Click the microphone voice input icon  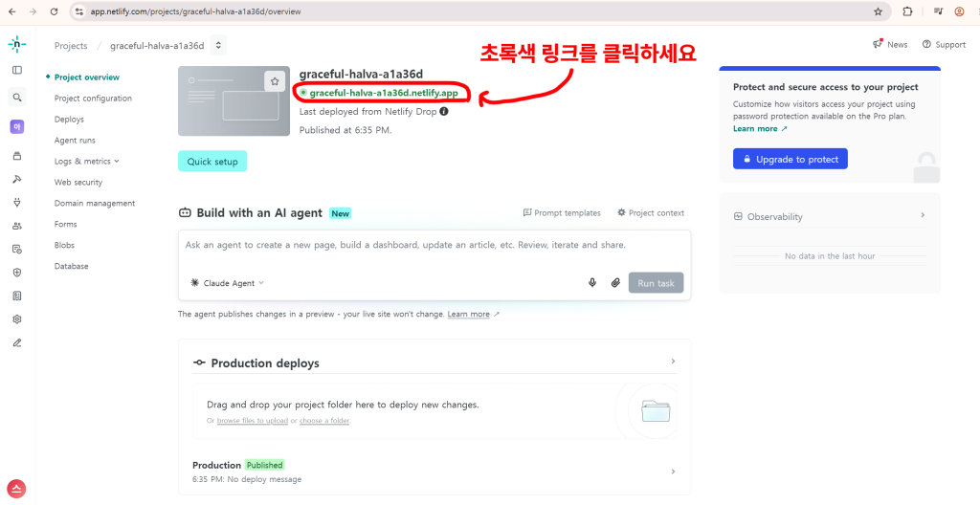coord(592,283)
